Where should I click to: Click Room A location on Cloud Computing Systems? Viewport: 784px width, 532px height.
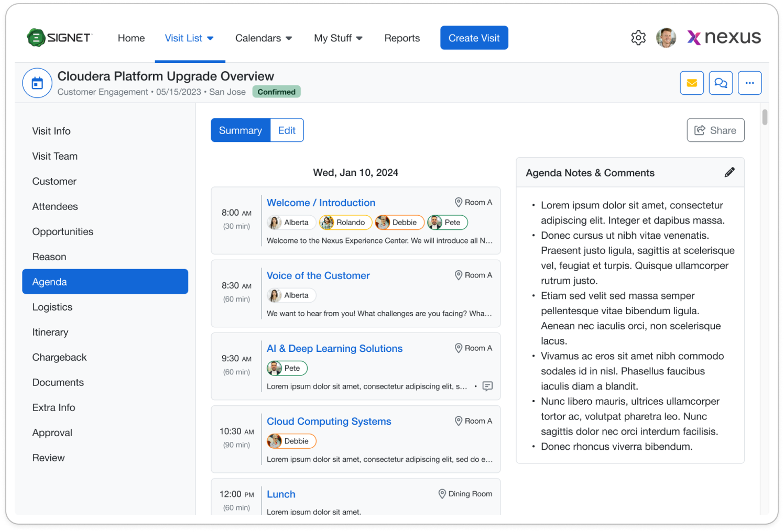pos(473,420)
